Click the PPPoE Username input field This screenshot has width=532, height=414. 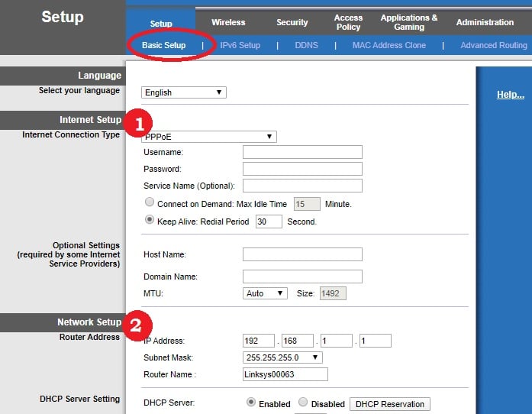pyautogui.click(x=302, y=153)
